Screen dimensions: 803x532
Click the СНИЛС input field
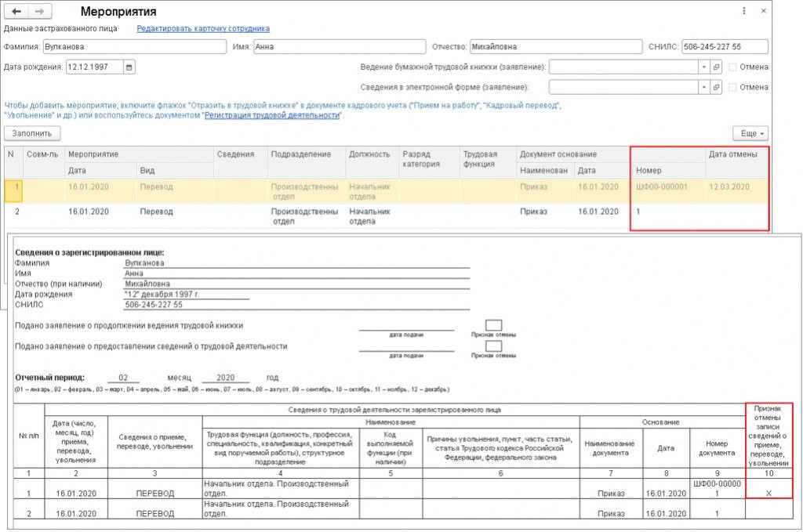(x=725, y=46)
